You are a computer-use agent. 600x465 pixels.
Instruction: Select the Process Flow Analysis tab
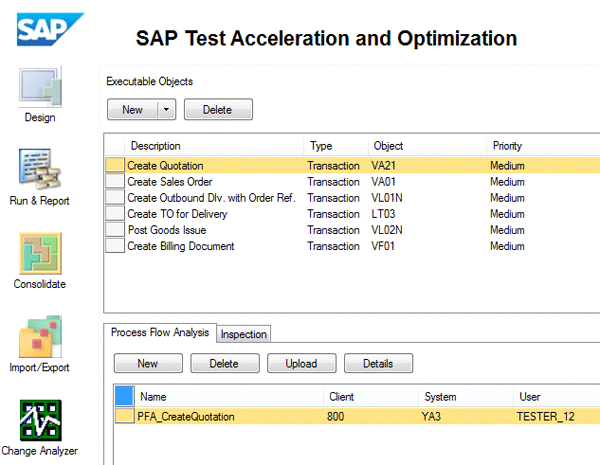pos(159,333)
